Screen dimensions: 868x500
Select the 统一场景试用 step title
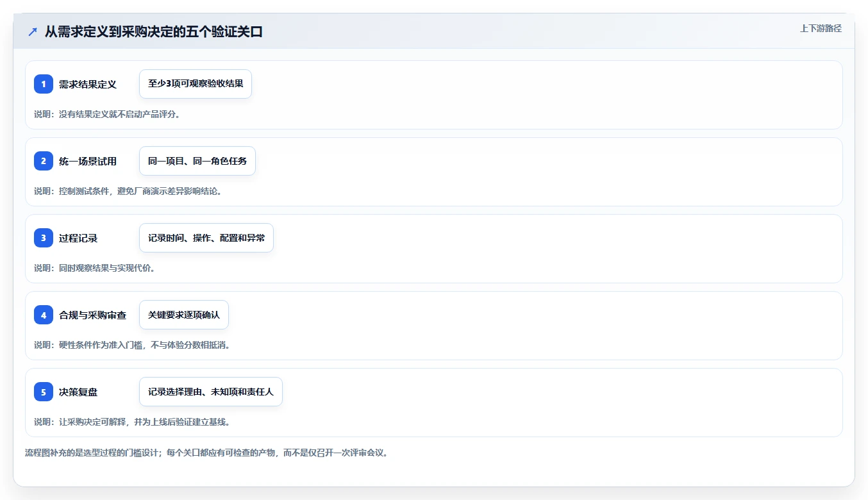[88, 162]
